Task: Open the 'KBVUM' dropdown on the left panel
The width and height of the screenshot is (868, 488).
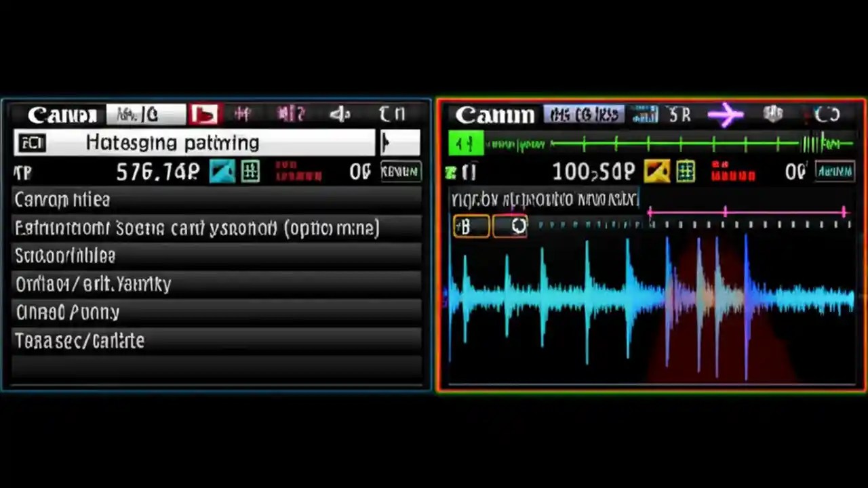Action: click(x=399, y=171)
